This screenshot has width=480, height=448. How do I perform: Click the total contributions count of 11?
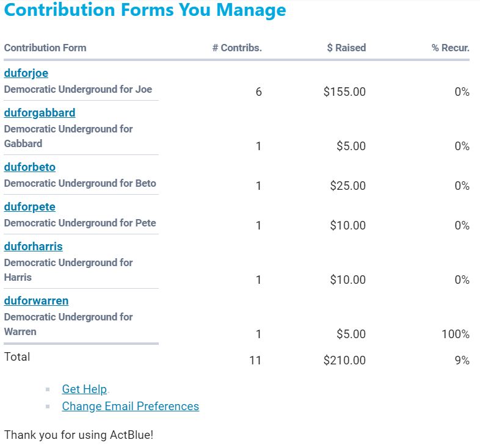click(x=255, y=361)
